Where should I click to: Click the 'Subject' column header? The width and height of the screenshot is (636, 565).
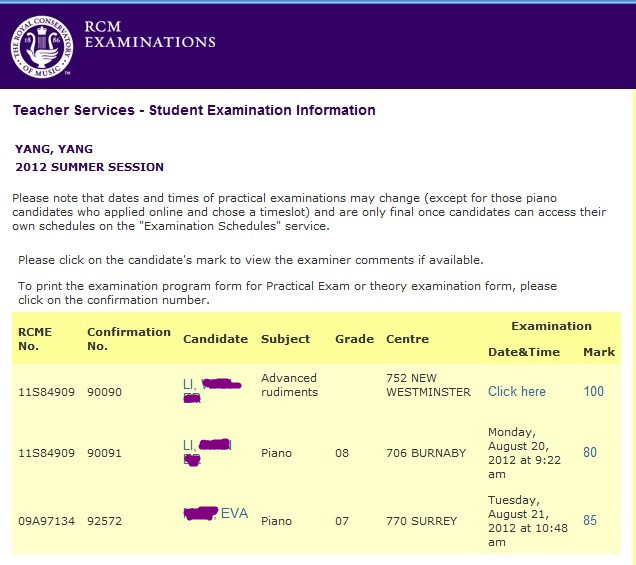click(285, 339)
